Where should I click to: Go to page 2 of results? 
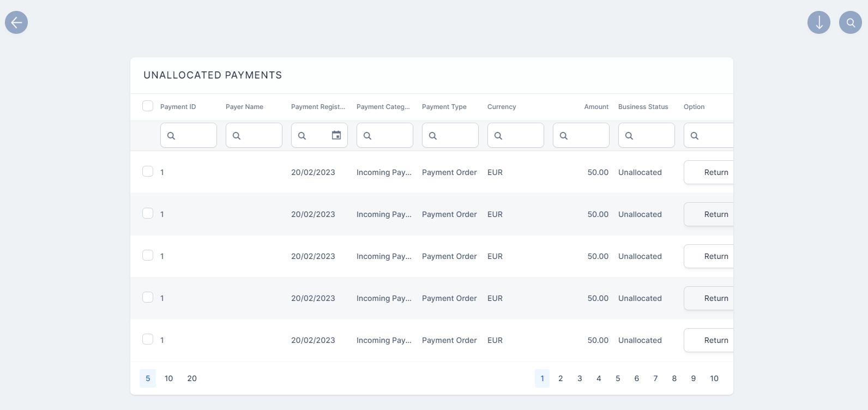point(560,378)
